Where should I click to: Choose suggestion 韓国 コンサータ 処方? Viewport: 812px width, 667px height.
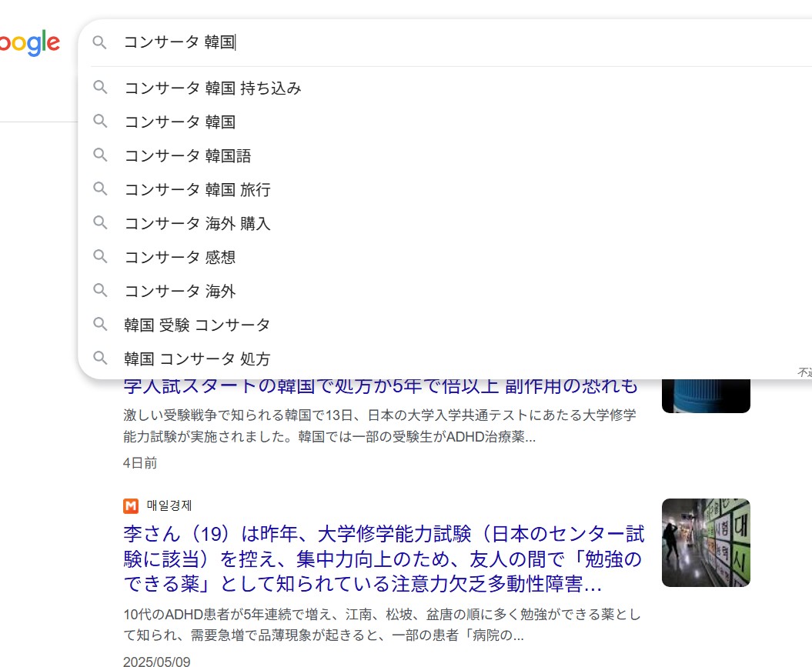click(x=197, y=359)
